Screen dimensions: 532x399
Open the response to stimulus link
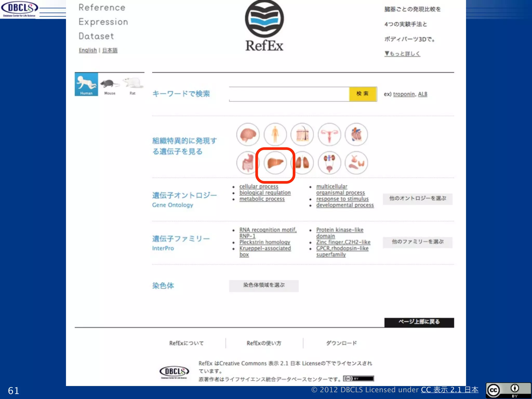[342, 199]
